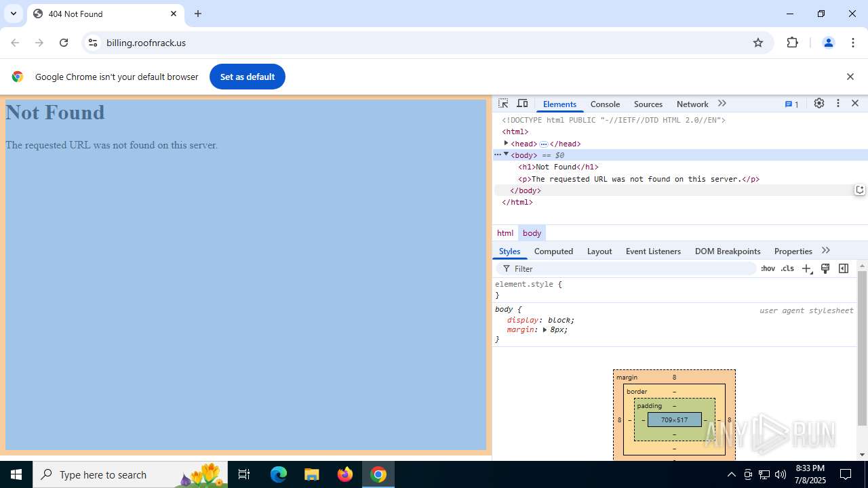This screenshot has height=488, width=868.
Task: Focus the styles Filter field
Action: click(626, 269)
